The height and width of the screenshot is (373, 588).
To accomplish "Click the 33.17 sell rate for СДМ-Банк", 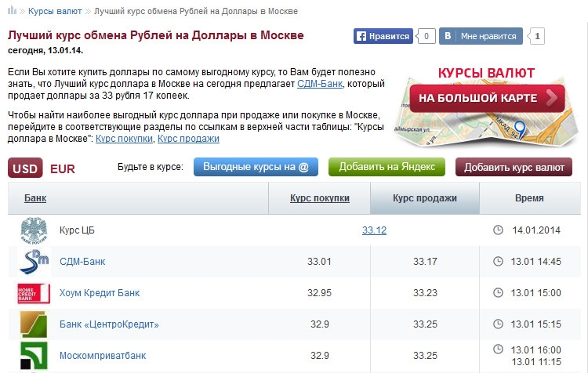I will [x=425, y=261].
